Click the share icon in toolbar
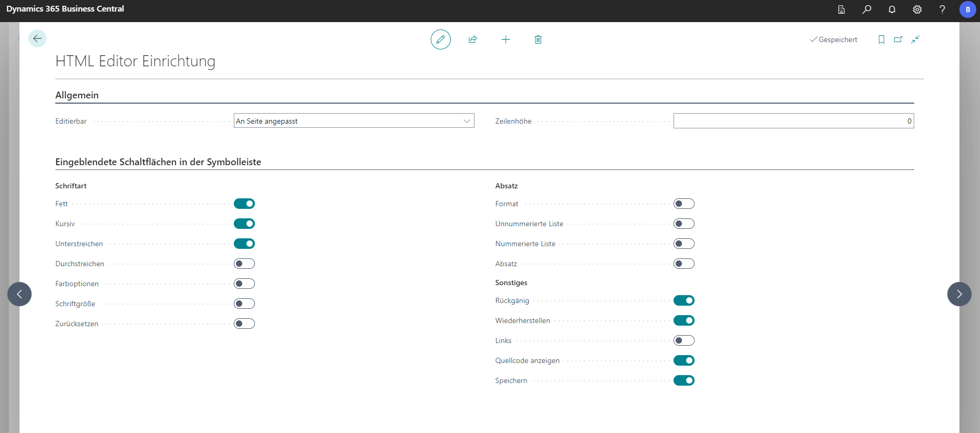980x433 pixels. click(473, 39)
